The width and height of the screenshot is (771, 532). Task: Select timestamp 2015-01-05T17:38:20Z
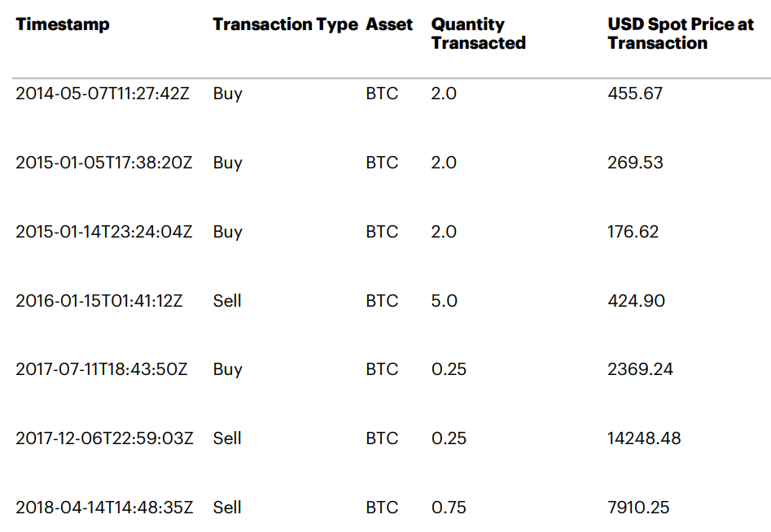pyautogui.click(x=104, y=163)
